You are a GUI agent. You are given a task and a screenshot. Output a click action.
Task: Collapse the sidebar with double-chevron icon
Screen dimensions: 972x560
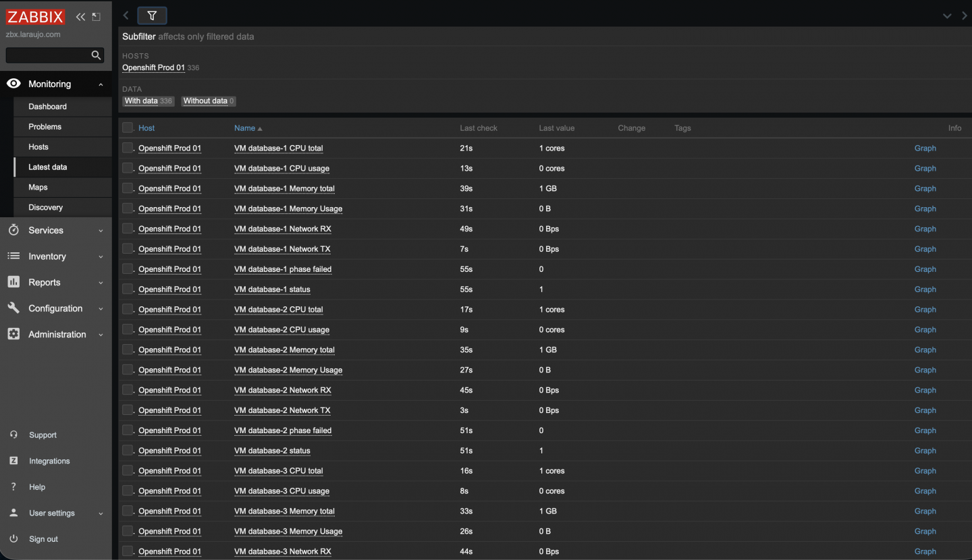[x=80, y=17]
